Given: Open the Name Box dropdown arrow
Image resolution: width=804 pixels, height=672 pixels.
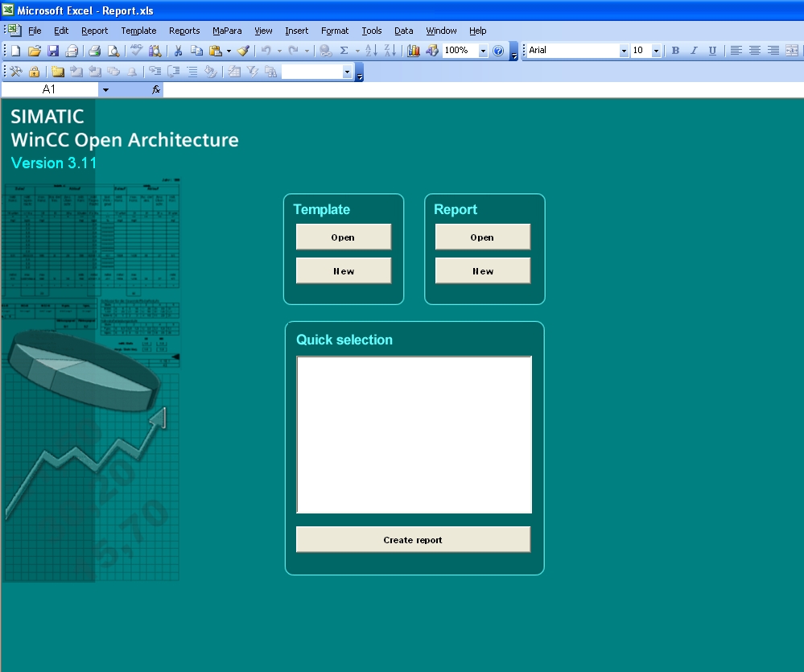Looking at the screenshot, I should tap(105, 89).
